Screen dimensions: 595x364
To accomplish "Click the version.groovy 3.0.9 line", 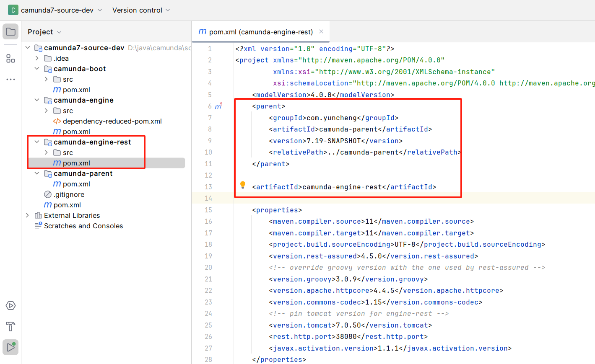I will tap(348, 279).
